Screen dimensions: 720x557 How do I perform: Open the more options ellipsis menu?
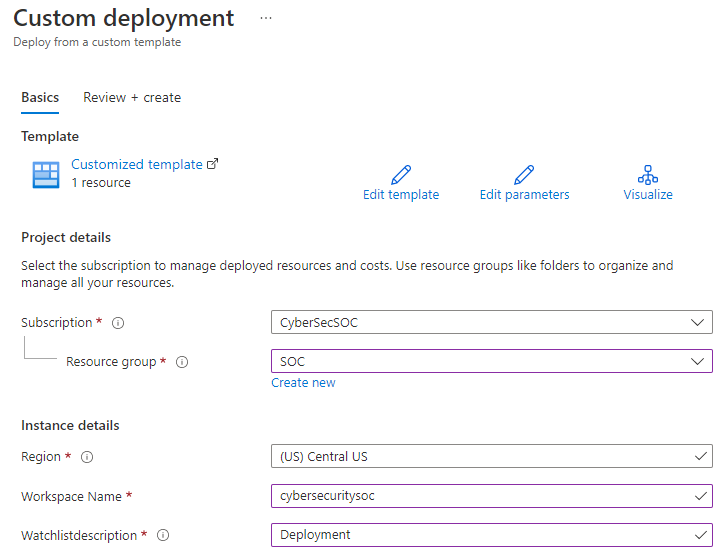pos(266,19)
